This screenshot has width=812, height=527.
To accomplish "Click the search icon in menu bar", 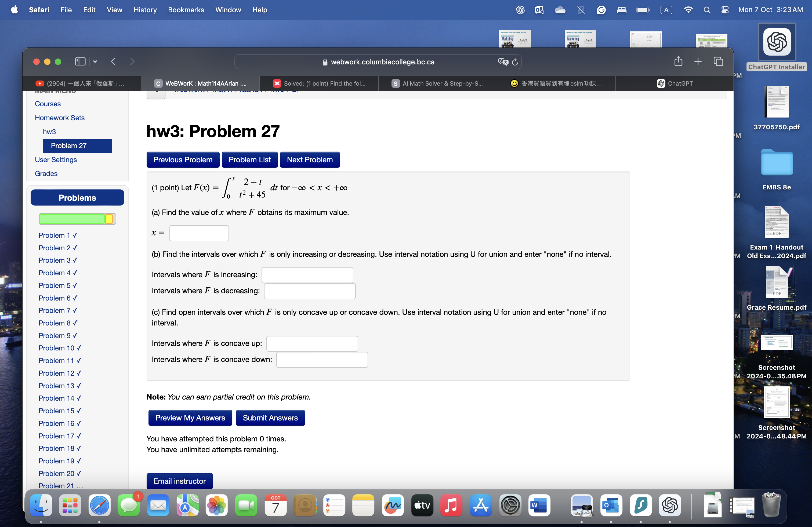I will pyautogui.click(x=707, y=9).
